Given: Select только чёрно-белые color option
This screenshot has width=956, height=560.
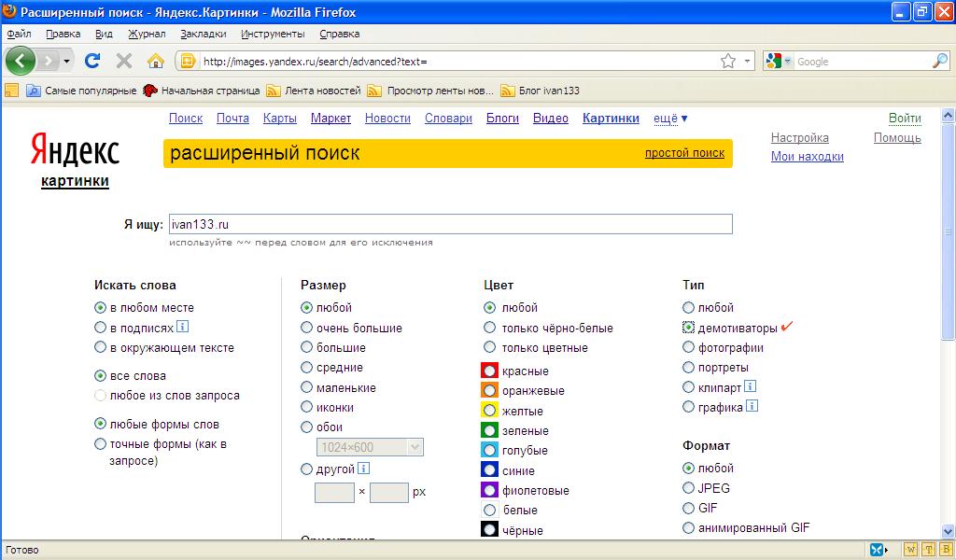Looking at the screenshot, I should (489, 328).
